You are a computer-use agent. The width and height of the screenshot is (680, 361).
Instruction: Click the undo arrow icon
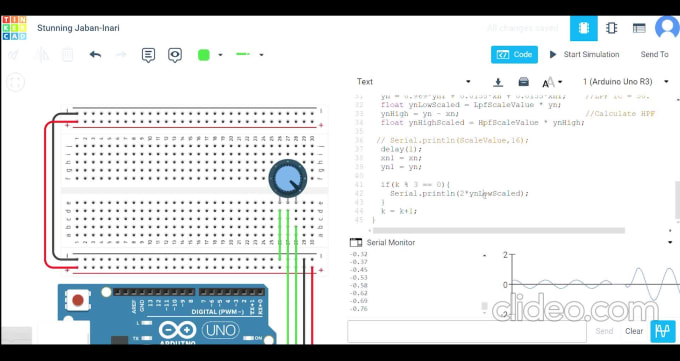(x=95, y=55)
